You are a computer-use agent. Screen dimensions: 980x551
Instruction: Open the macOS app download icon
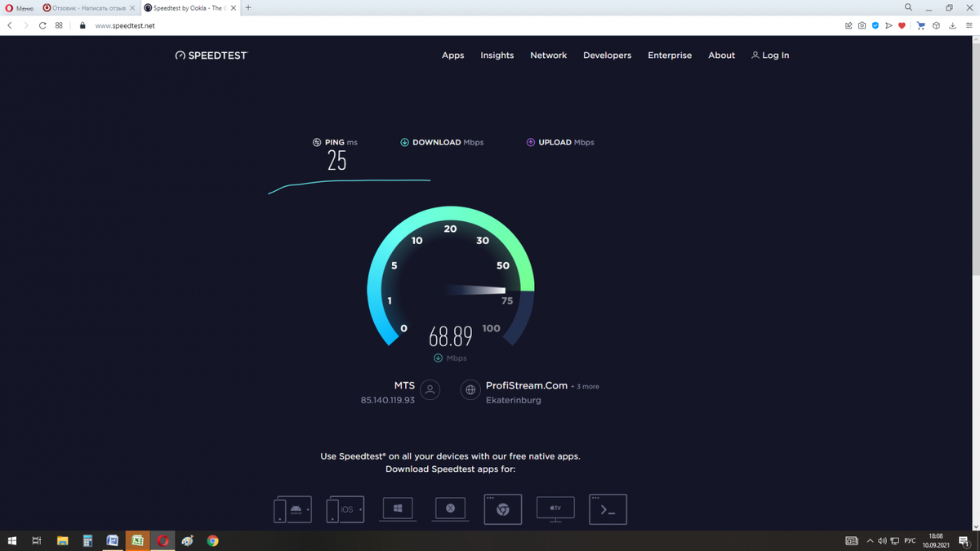coord(450,509)
